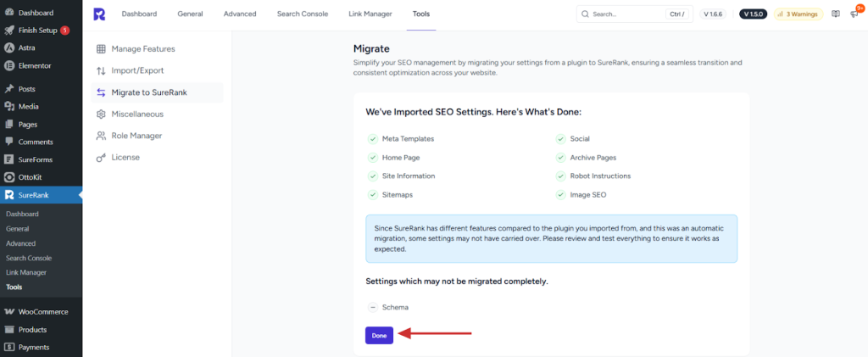Open the Dashboard tab in top navigation
The image size is (868, 357).
click(140, 14)
